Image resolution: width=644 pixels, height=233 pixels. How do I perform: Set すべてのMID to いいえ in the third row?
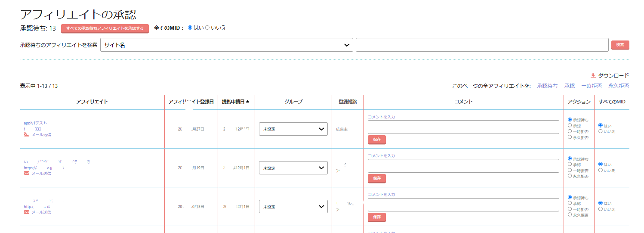(601, 209)
